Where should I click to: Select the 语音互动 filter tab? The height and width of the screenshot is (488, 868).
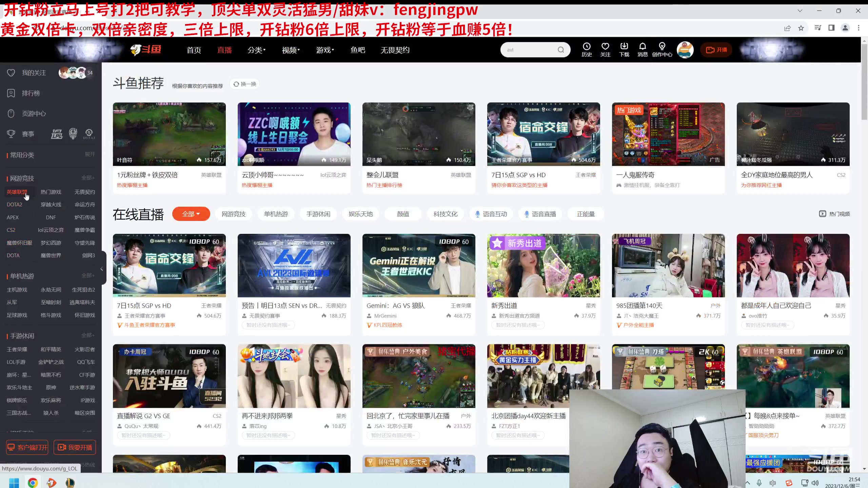[x=491, y=214]
